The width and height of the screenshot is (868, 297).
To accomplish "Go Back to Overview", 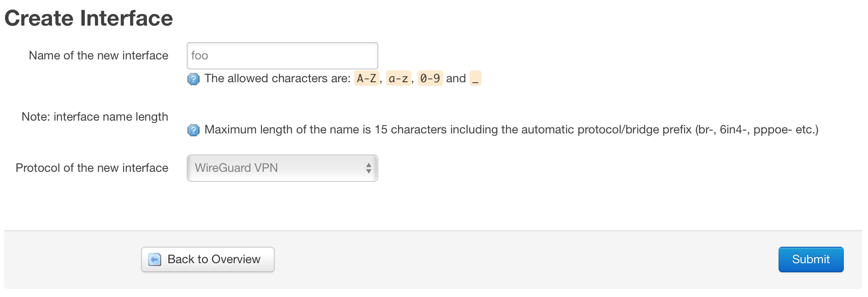I will tap(208, 260).
